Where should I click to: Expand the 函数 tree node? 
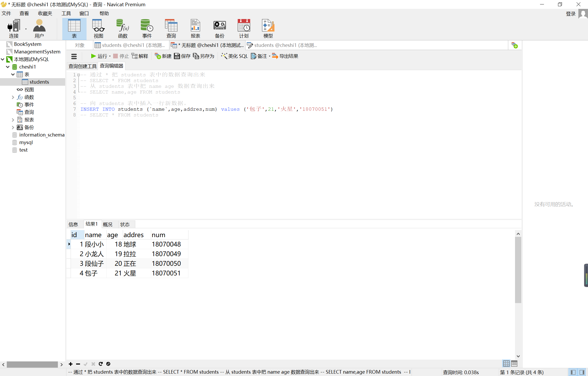click(13, 97)
